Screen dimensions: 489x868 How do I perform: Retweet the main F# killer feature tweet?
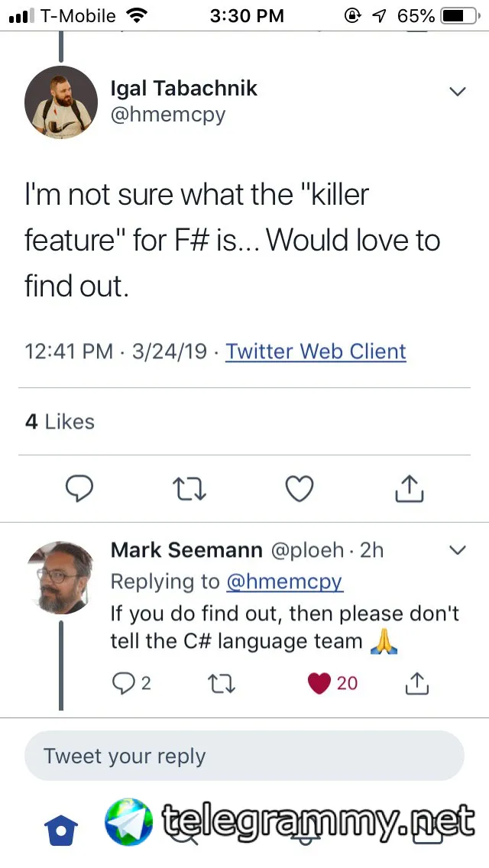click(x=189, y=487)
